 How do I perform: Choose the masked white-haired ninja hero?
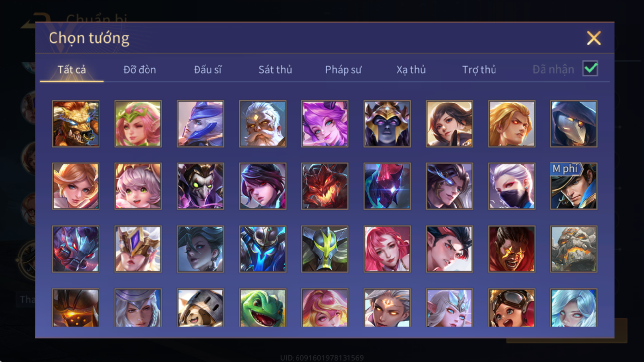(511, 186)
